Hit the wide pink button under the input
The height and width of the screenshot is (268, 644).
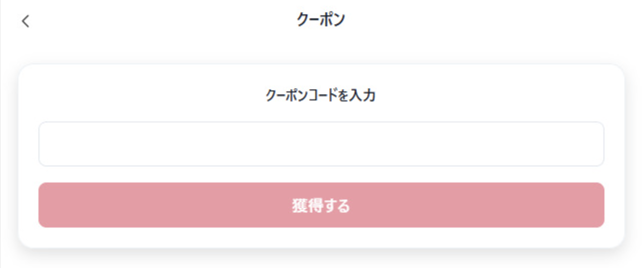321,205
